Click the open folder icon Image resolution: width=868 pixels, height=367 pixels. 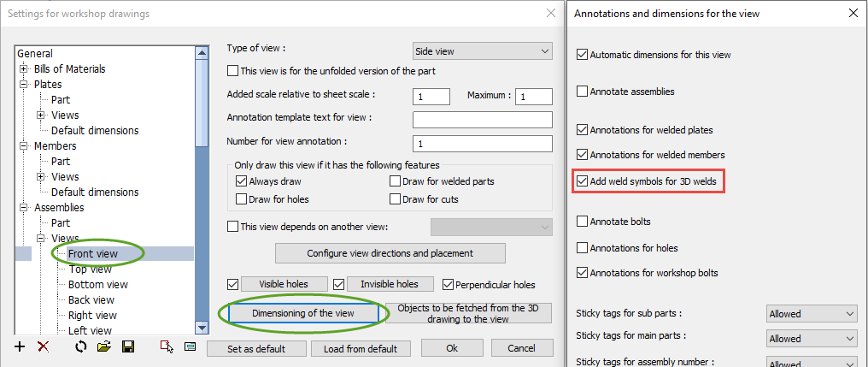tap(104, 346)
